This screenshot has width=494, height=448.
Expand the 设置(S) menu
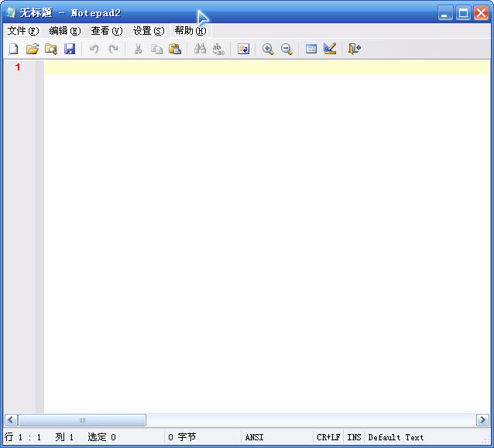tap(148, 31)
